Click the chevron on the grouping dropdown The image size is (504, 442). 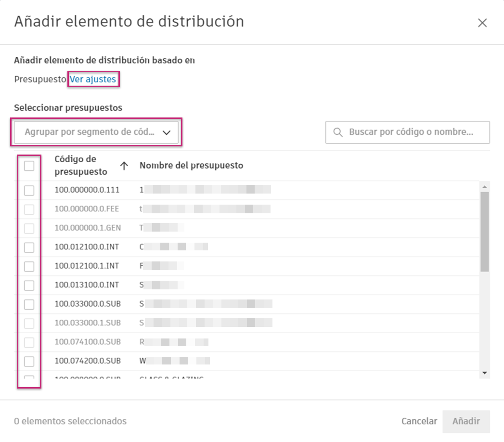[166, 132]
